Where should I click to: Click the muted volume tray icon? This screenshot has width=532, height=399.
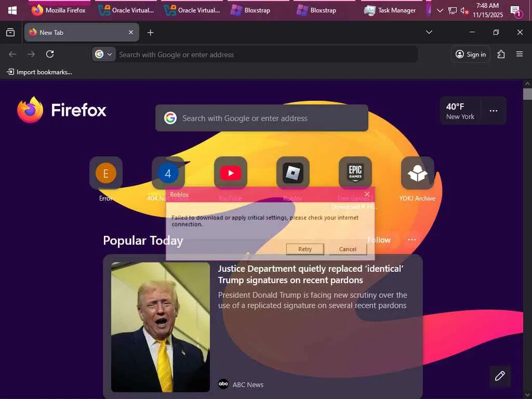tap(464, 10)
